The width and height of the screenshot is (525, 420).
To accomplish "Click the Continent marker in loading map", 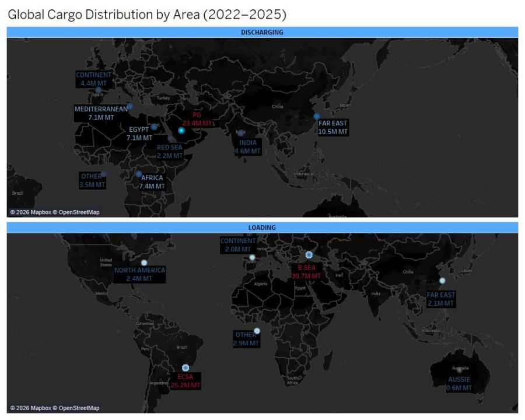I will (x=252, y=257).
